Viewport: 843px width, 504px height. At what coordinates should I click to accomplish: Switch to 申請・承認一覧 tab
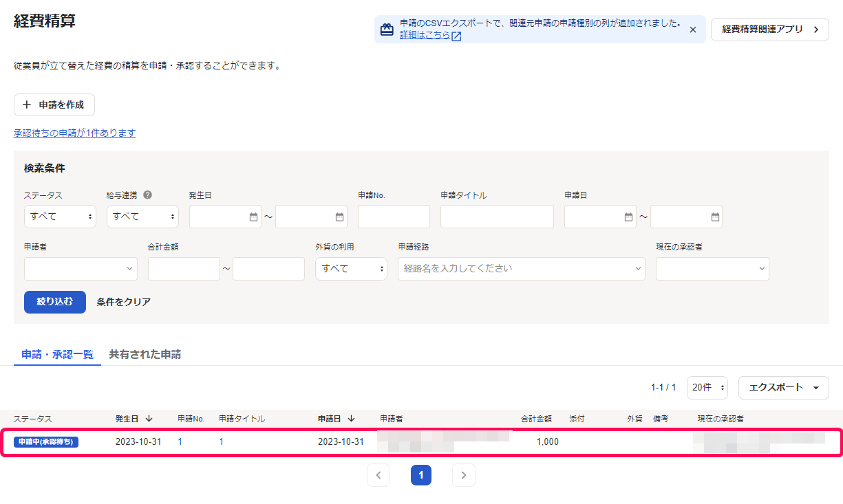[57, 355]
